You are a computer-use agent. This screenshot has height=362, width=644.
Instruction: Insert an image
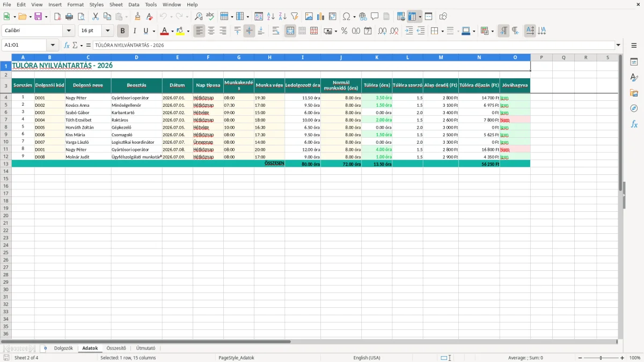(x=309, y=17)
